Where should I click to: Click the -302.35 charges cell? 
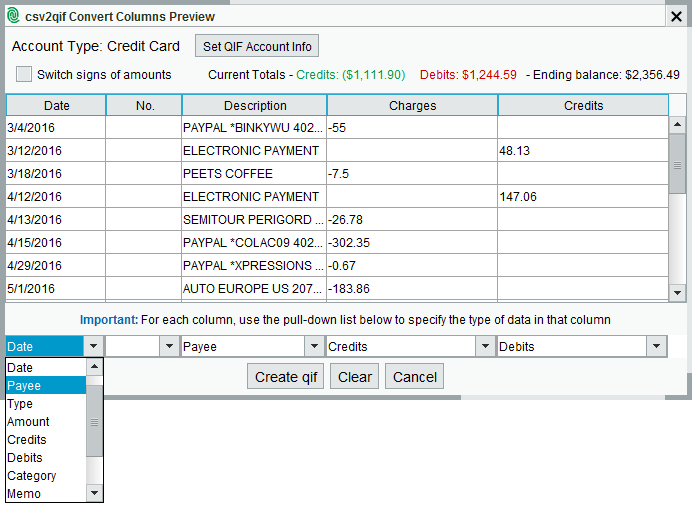tap(412, 242)
